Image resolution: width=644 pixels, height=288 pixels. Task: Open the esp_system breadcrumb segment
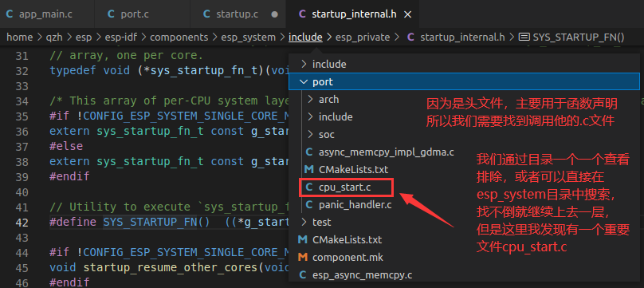click(249, 37)
